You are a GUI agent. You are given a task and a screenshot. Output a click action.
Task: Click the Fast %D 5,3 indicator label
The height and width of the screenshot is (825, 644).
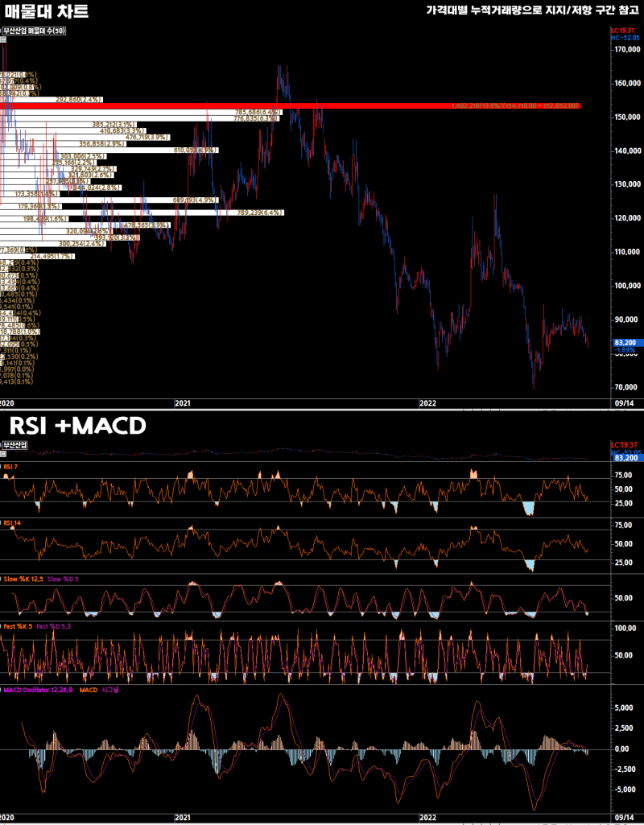click(x=54, y=627)
